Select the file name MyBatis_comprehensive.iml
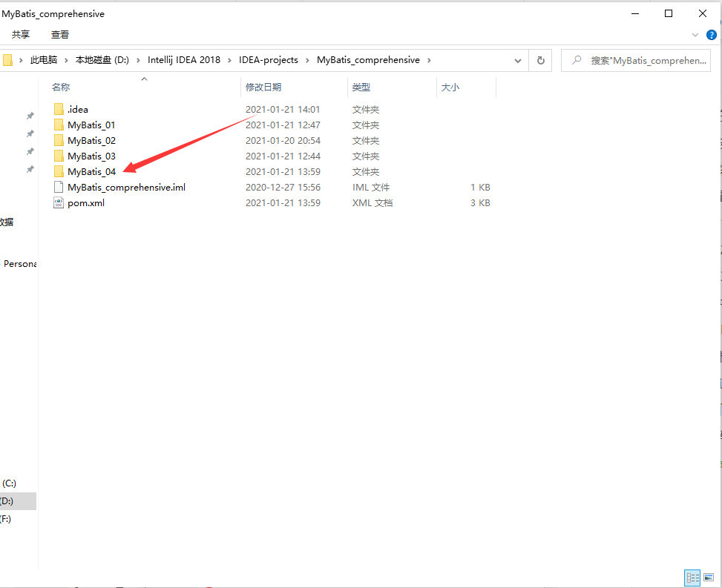Screen dimensions: 722x588 [127, 188]
